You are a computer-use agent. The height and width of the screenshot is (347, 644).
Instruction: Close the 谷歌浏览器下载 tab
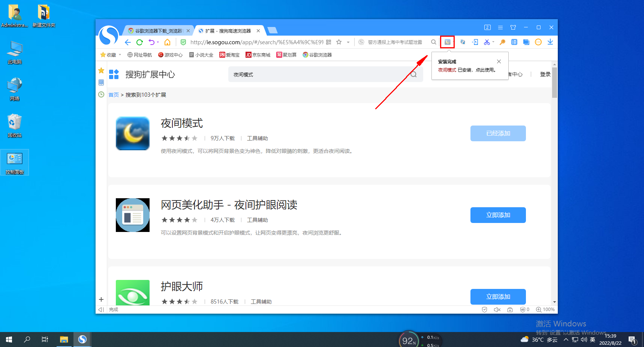point(188,31)
